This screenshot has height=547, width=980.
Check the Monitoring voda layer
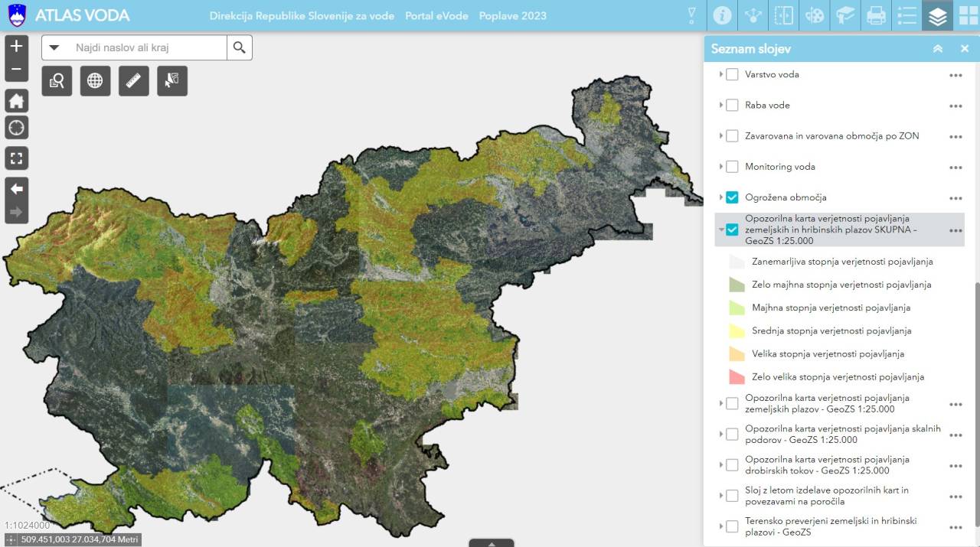coord(732,167)
